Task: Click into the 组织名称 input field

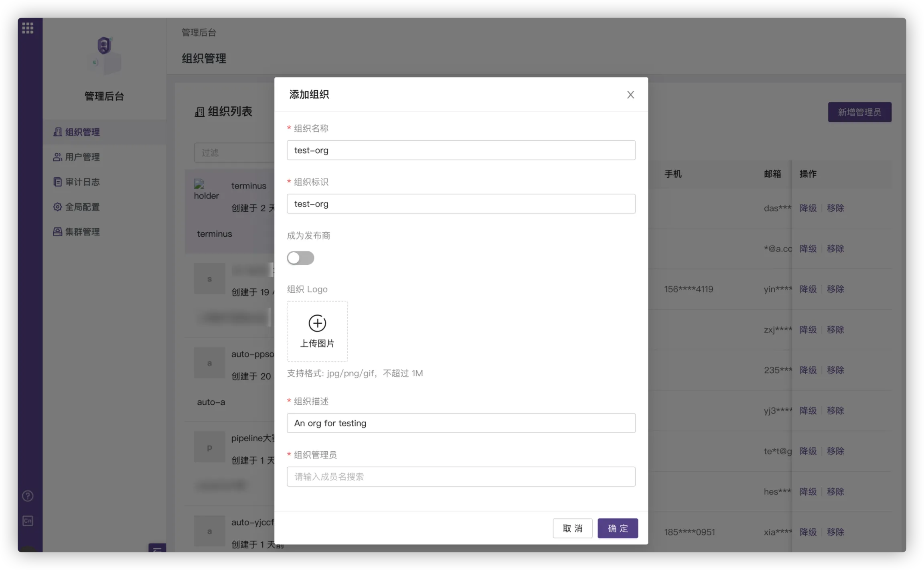Action: point(461,150)
